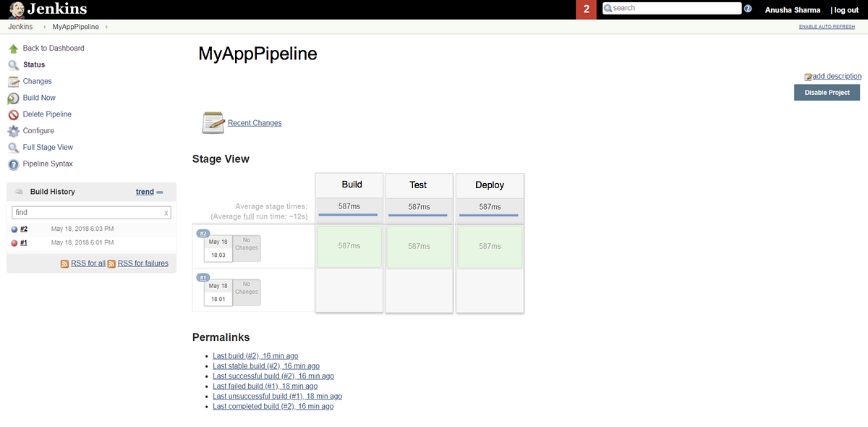Image resolution: width=868 pixels, height=427 pixels.
Task: Click the green Build stage cell for #2
Action: click(x=349, y=247)
